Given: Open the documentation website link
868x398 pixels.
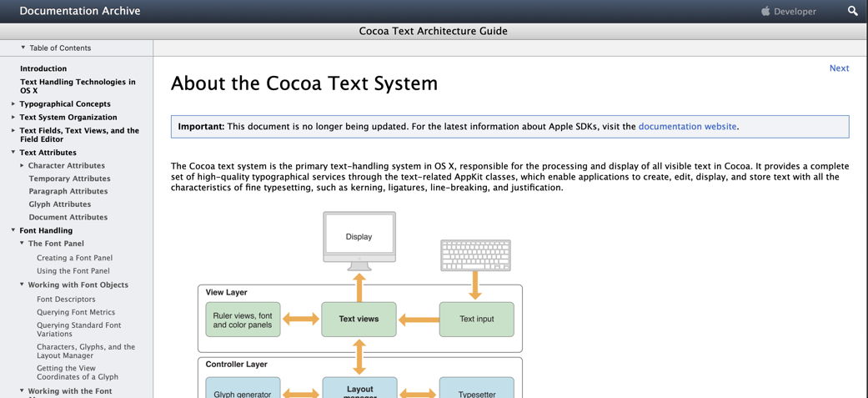Looking at the screenshot, I should point(687,127).
